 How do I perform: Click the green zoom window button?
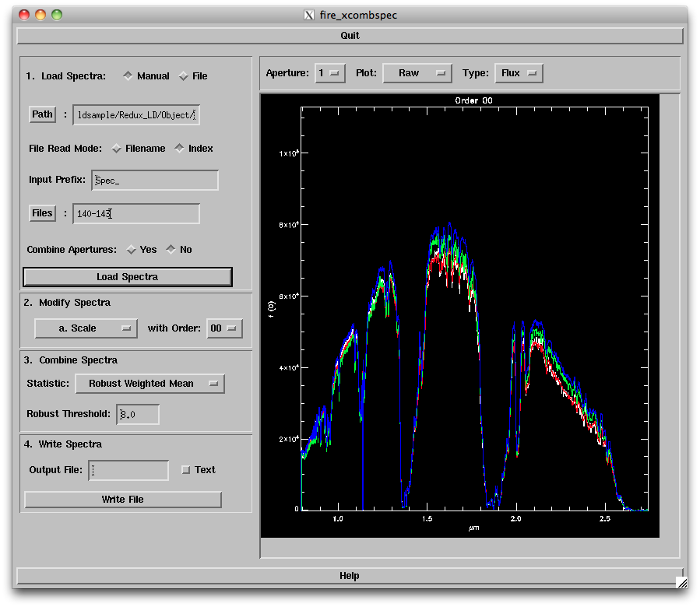point(57,15)
